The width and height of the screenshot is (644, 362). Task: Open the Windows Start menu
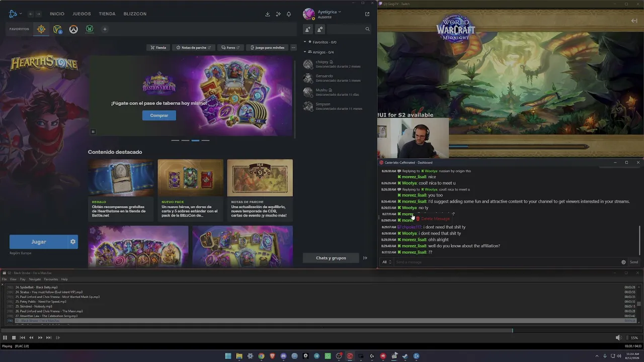(x=228, y=356)
